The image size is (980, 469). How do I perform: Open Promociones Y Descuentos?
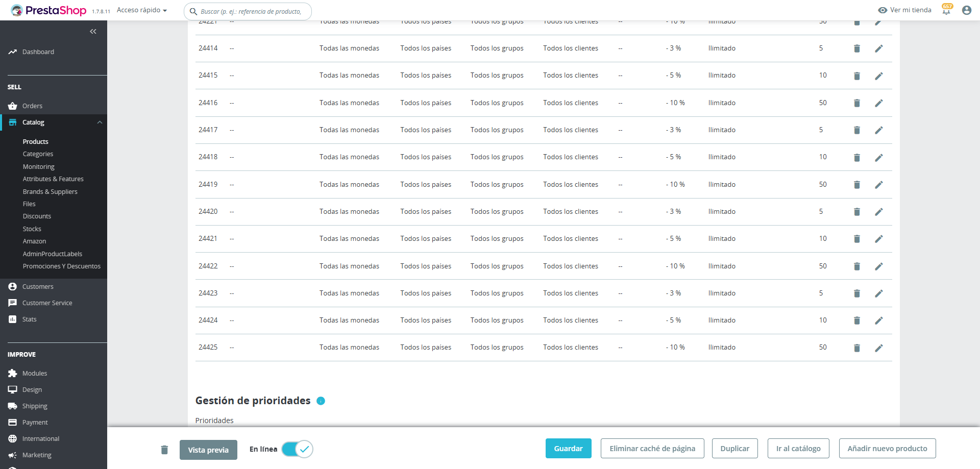(62, 266)
